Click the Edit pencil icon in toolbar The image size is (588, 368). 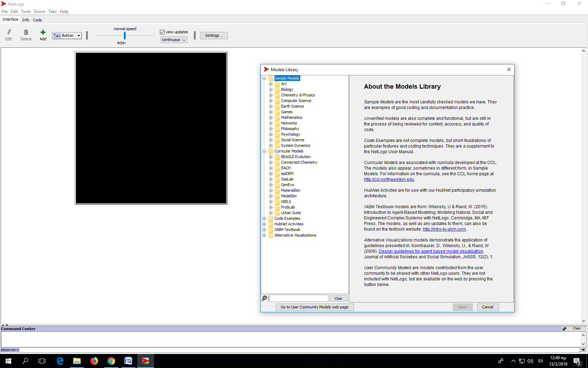click(x=9, y=32)
